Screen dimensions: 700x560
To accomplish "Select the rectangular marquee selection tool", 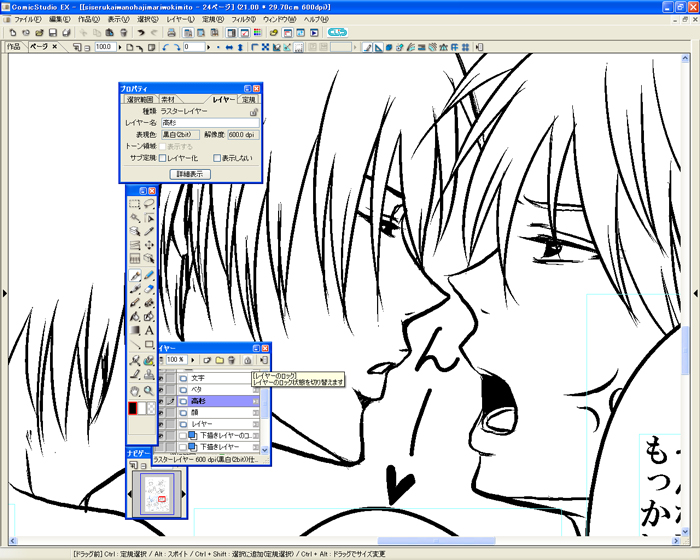I will [x=134, y=204].
